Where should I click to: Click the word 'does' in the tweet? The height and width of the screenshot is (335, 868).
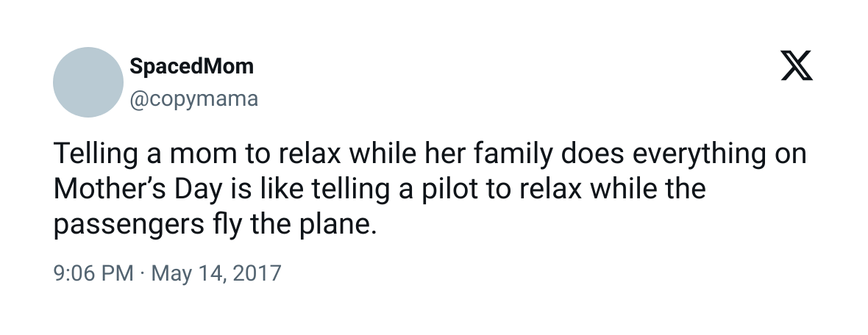592,153
